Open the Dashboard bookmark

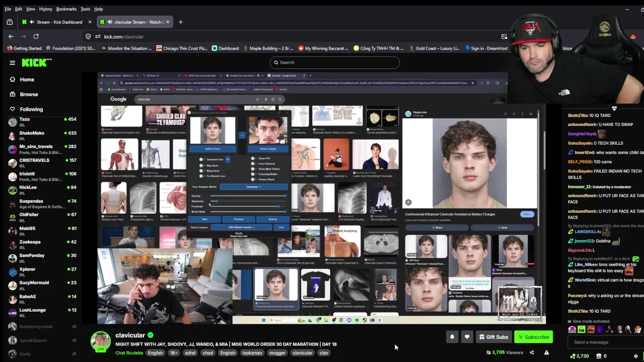[225, 48]
